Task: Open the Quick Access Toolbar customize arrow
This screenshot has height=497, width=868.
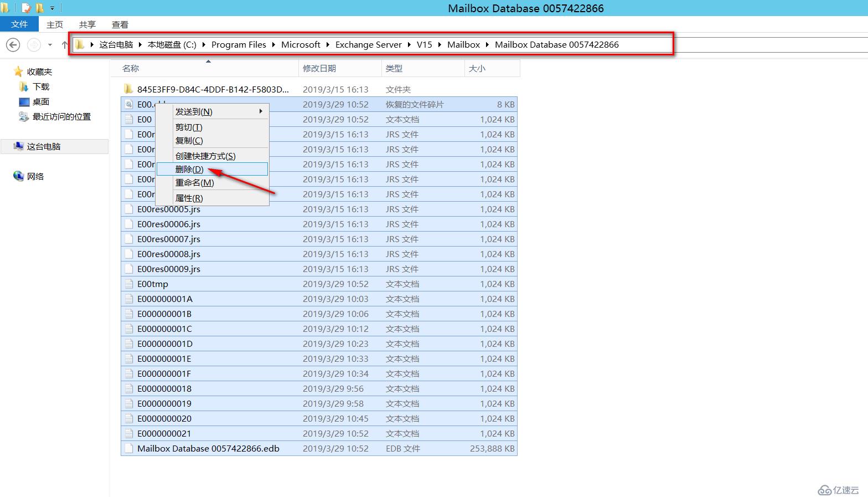Action: (52, 8)
